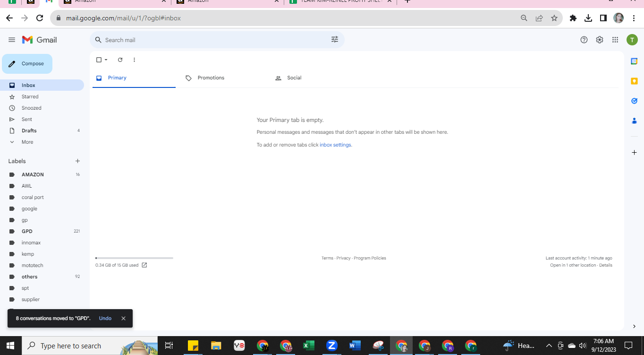Open the More options three-dot menu
Viewport: 644px width, 355px height.
pos(134,60)
